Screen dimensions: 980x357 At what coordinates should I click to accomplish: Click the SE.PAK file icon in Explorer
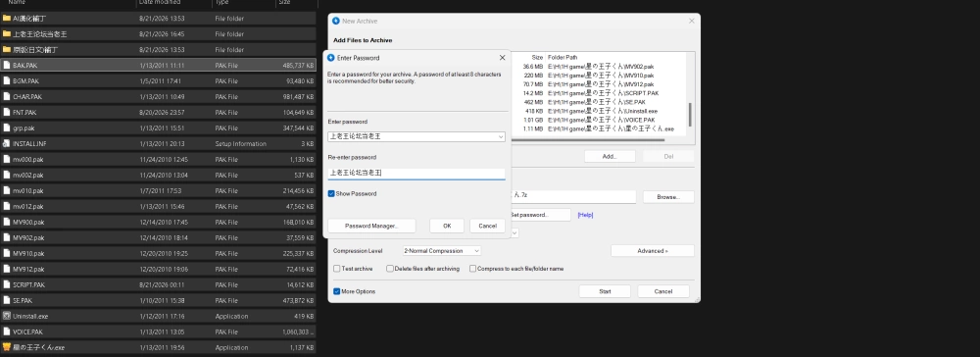(x=7, y=300)
